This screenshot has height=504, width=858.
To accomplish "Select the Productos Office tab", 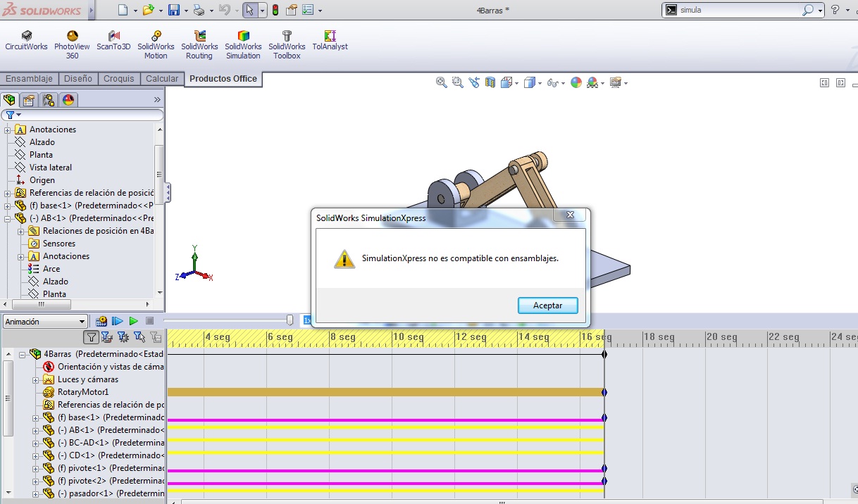I will [x=223, y=79].
